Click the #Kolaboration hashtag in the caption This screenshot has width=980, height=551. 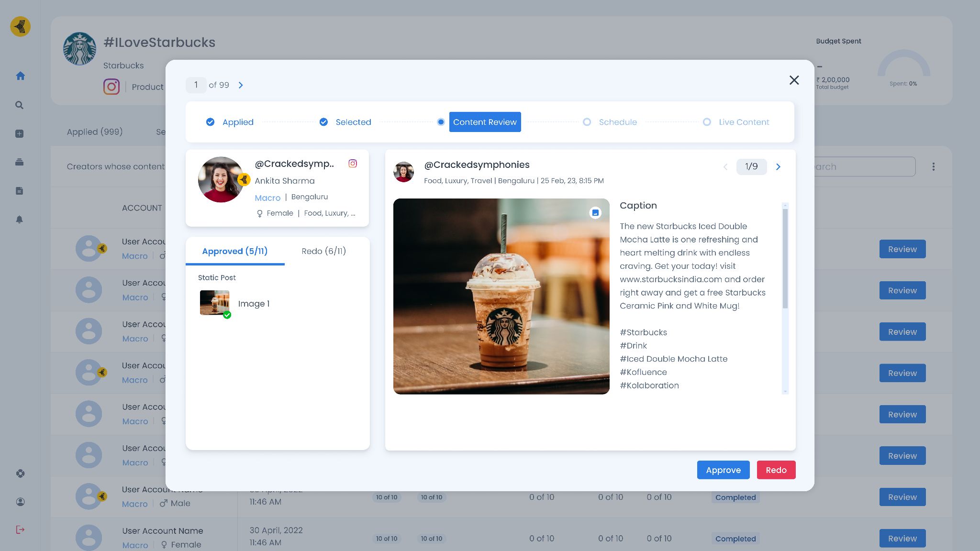649,386
